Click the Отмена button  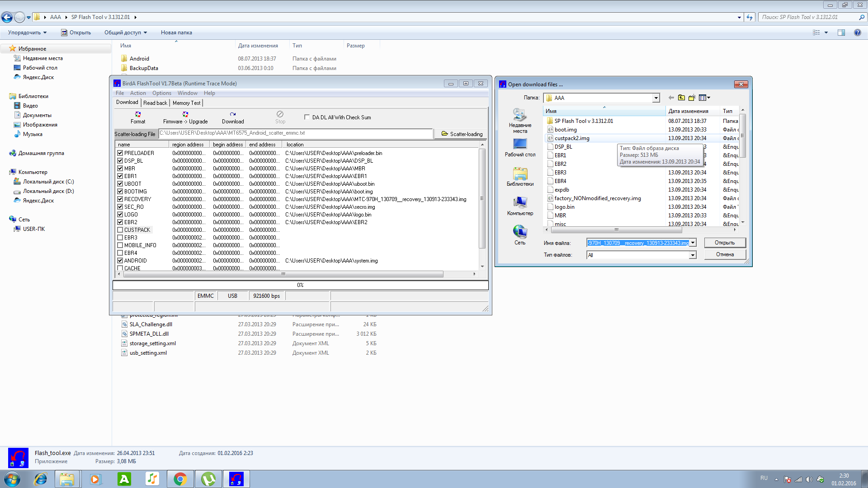click(x=724, y=254)
